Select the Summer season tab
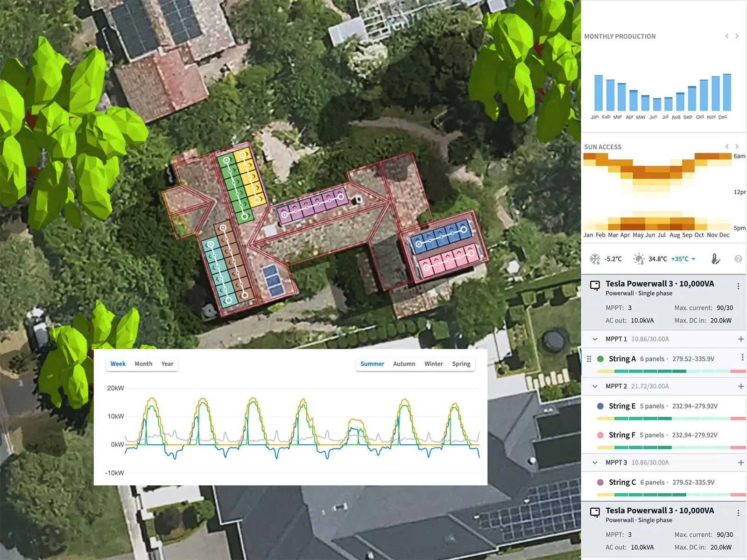 pyautogui.click(x=372, y=364)
